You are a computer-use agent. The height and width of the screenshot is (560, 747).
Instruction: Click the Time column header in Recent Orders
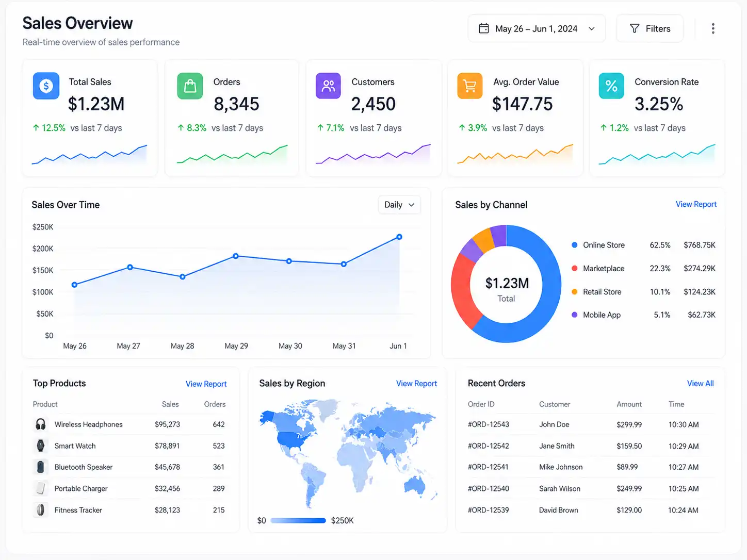point(676,404)
